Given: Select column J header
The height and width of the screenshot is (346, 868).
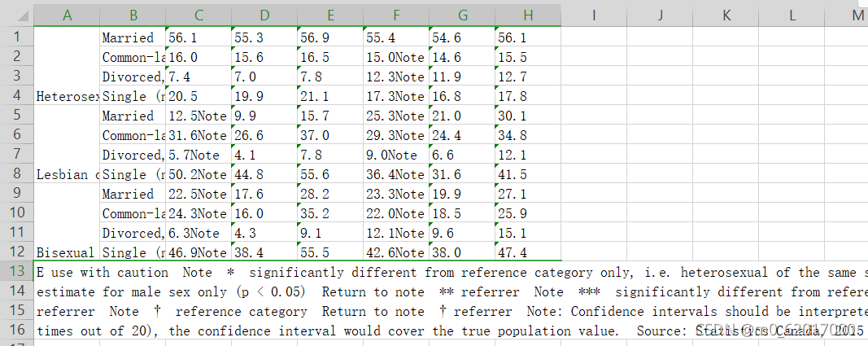Looking at the screenshot, I should (660, 15).
